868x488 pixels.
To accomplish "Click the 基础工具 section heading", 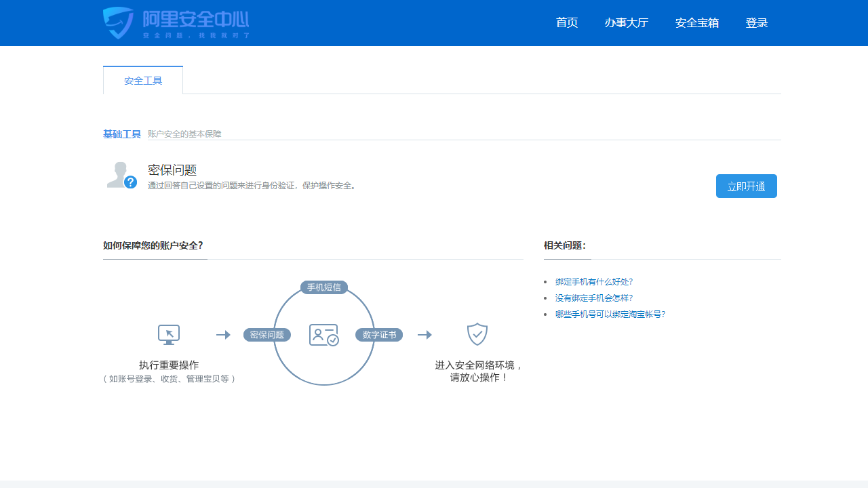I will (122, 134).
